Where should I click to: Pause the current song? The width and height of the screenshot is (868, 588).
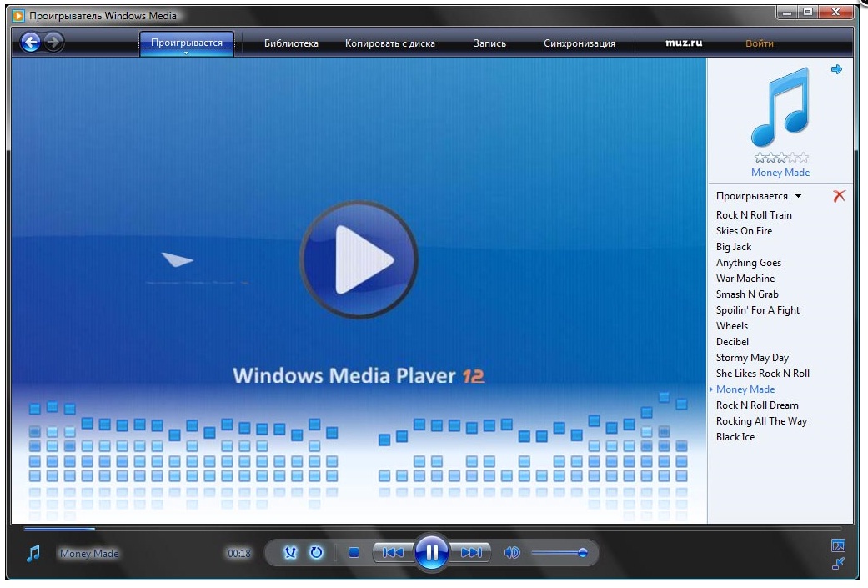[432, 552]
